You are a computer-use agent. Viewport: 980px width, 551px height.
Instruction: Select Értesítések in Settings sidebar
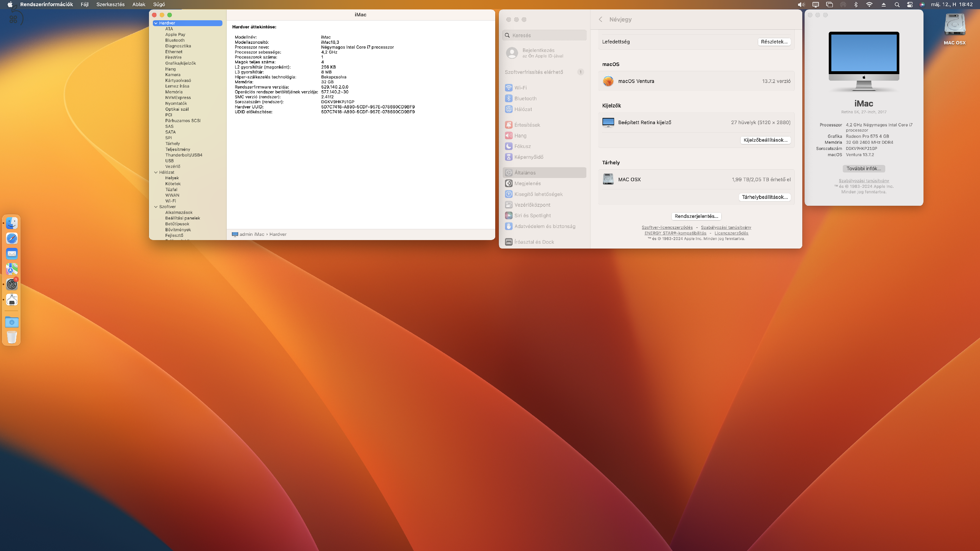(x=544, y=125)
